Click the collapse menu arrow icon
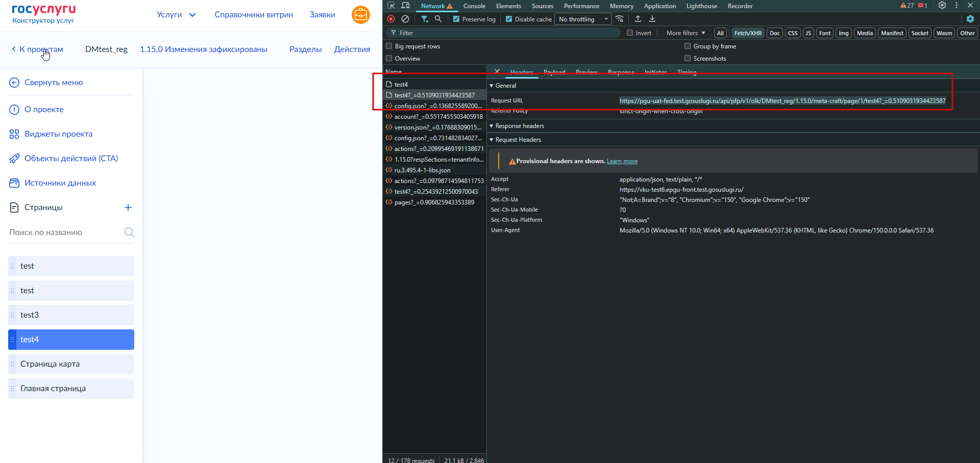This screenshot has width=980, height=463. [14, 83]
